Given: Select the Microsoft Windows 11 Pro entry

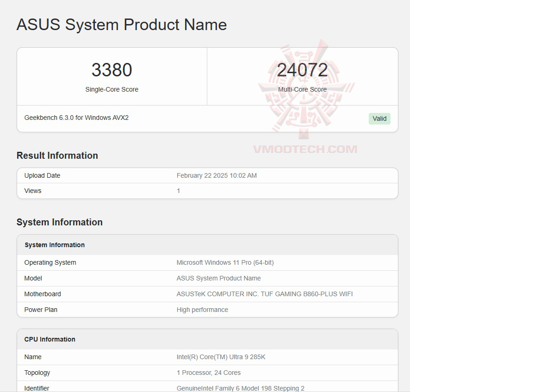Looking at the screenshot, I should [x=225, y=262].
